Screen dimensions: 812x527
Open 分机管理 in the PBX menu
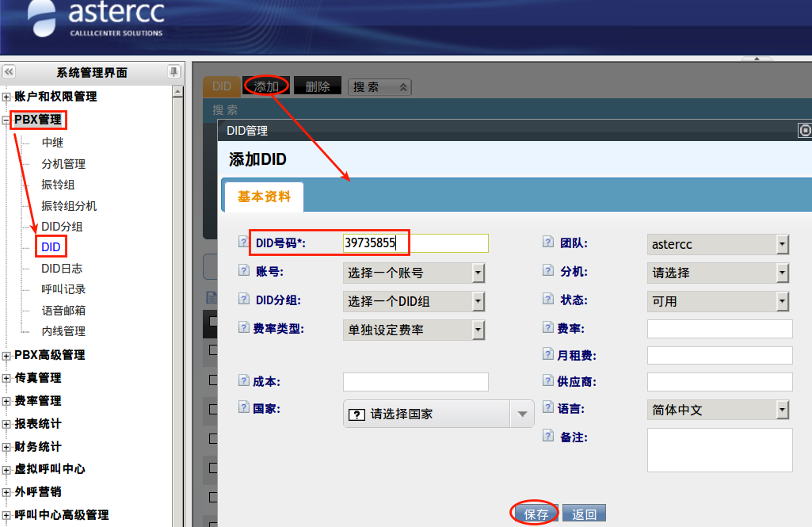63,164
